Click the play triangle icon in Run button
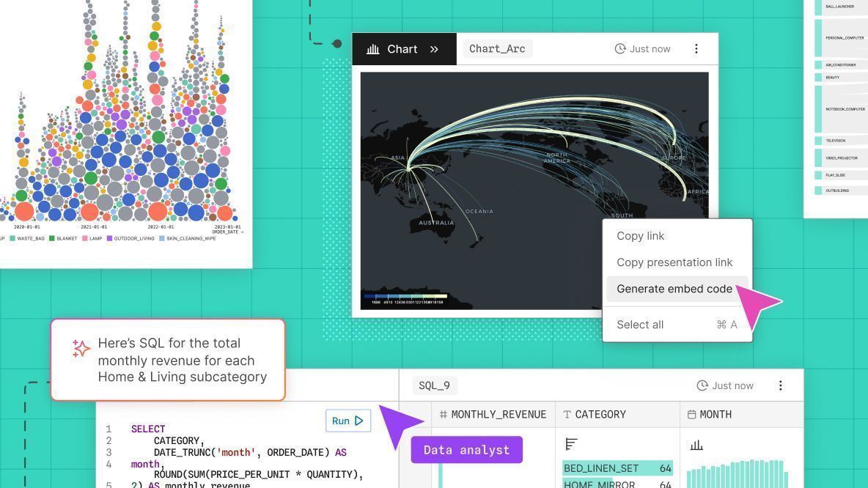Screen dimensions: 868x488 click(358, 421)
